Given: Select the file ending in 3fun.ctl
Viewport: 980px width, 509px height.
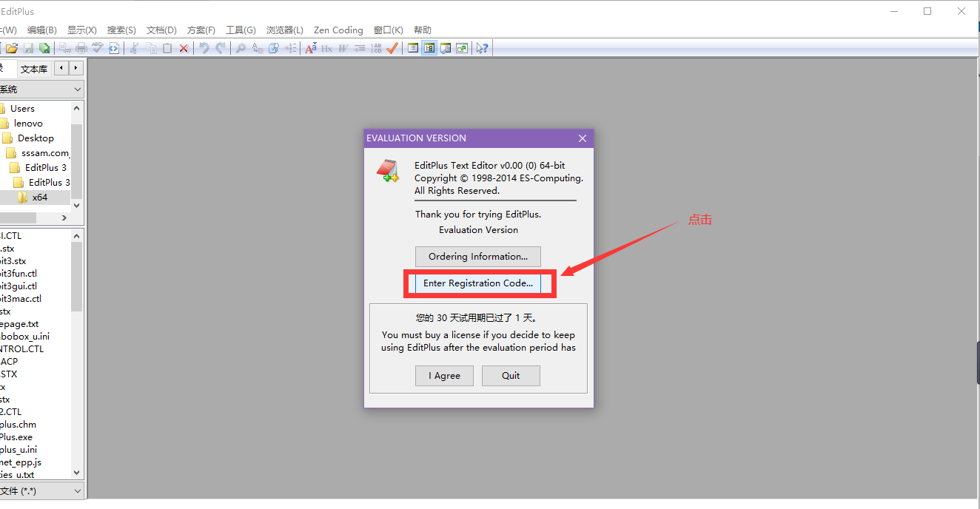Looking at the screenshot, I should click(19, 274).
